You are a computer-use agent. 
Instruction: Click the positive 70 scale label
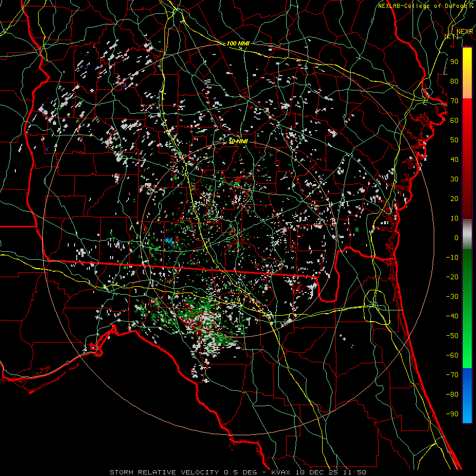454,101
